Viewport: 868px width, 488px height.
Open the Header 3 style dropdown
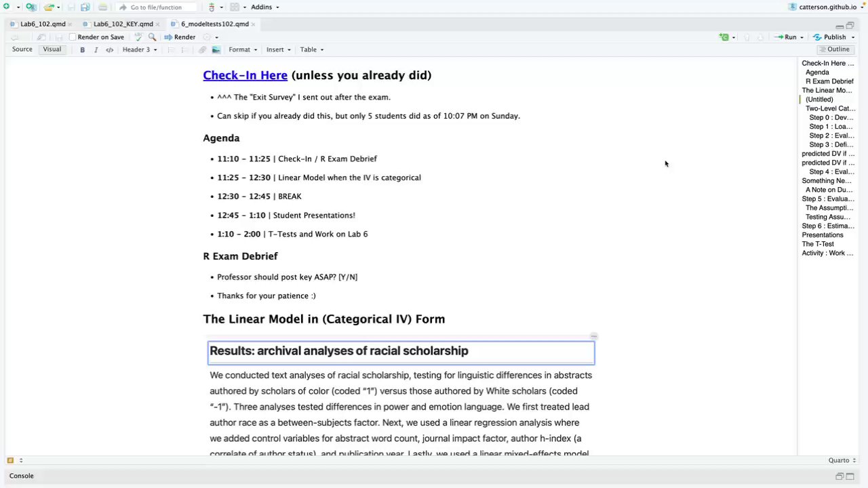click(x=140, y=49)
